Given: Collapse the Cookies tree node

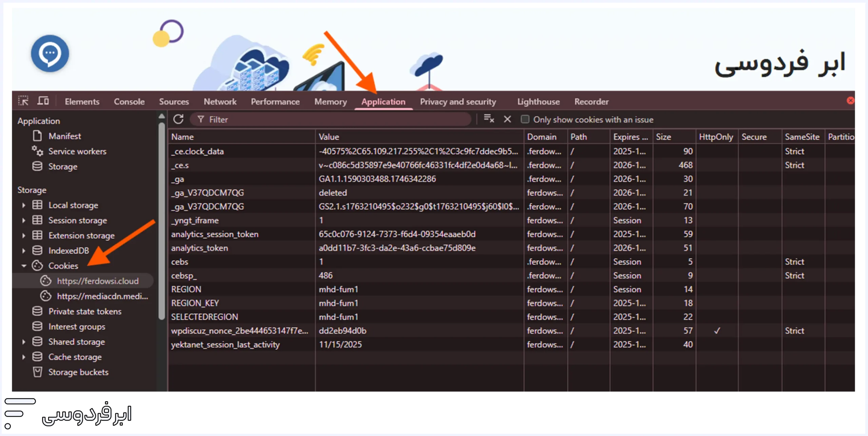Looking at the screenshot, I should 24,266.
